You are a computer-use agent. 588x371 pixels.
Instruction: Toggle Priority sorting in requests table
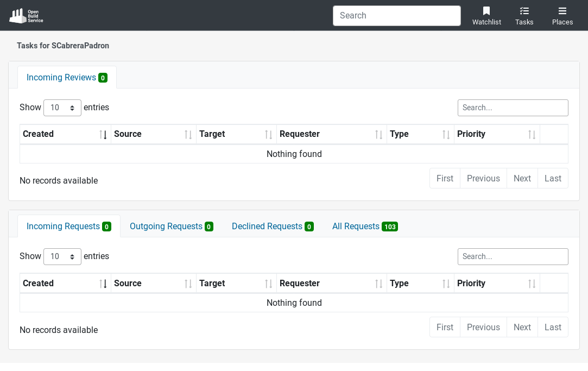click(531, 283)
